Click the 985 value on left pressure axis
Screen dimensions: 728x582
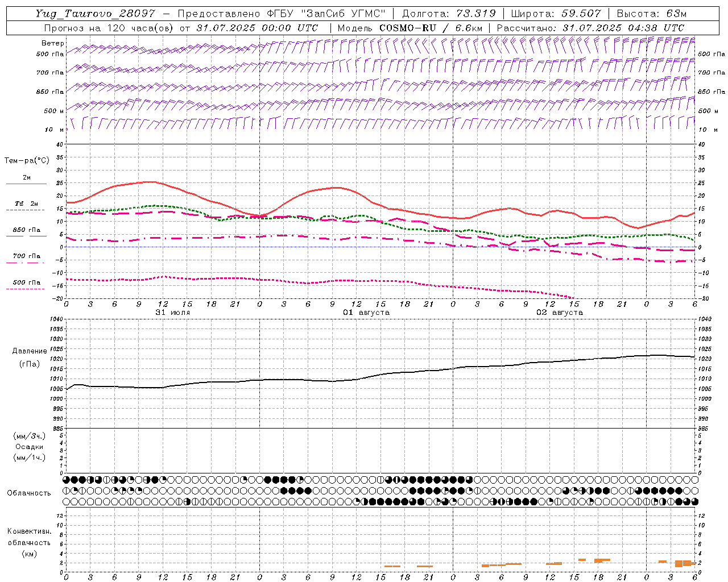(59, 429)
